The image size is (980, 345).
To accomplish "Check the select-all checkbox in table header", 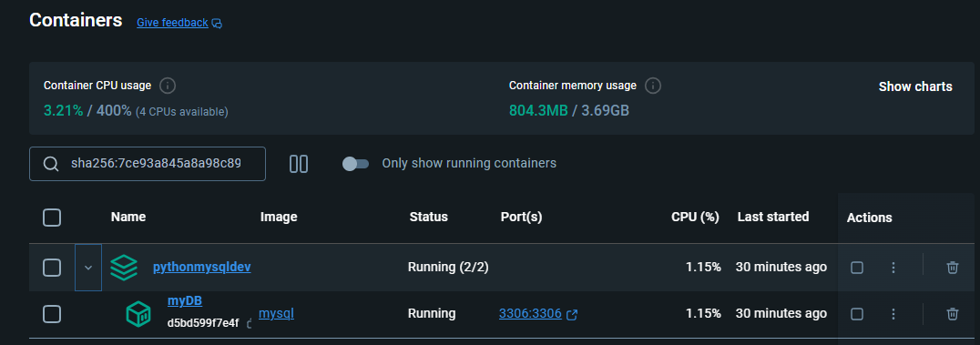I will click(52, 218).
